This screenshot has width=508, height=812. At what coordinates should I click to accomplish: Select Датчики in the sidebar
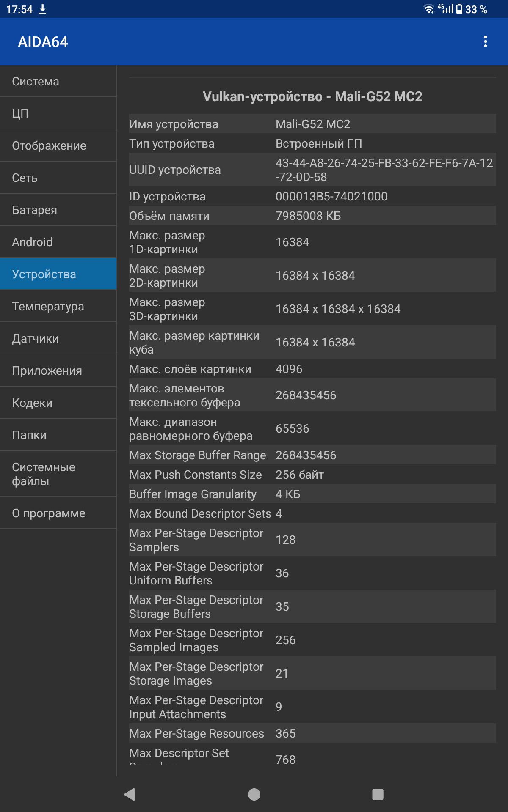coord(58,338)
